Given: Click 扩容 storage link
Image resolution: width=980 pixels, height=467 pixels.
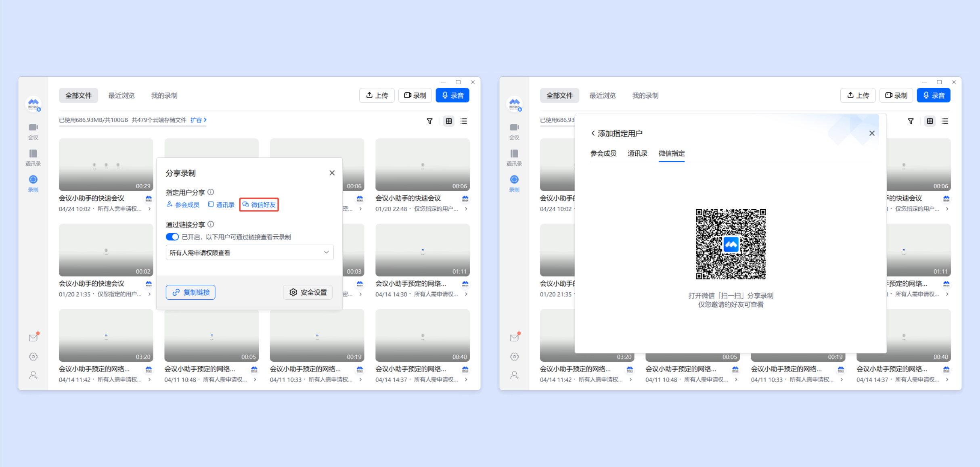Looking at the screenshot, I should pos(199,120).
